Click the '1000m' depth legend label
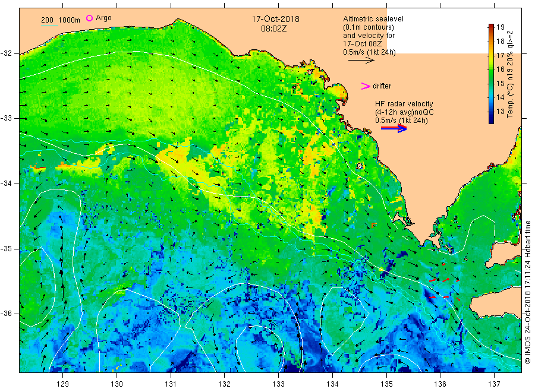 (x=70, y=20)
